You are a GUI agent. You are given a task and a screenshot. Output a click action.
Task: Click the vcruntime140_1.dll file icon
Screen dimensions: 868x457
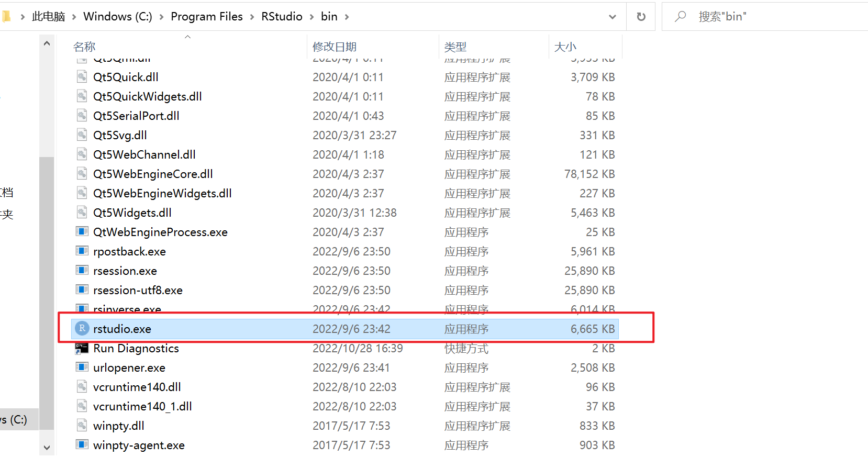tap(82, 406)
